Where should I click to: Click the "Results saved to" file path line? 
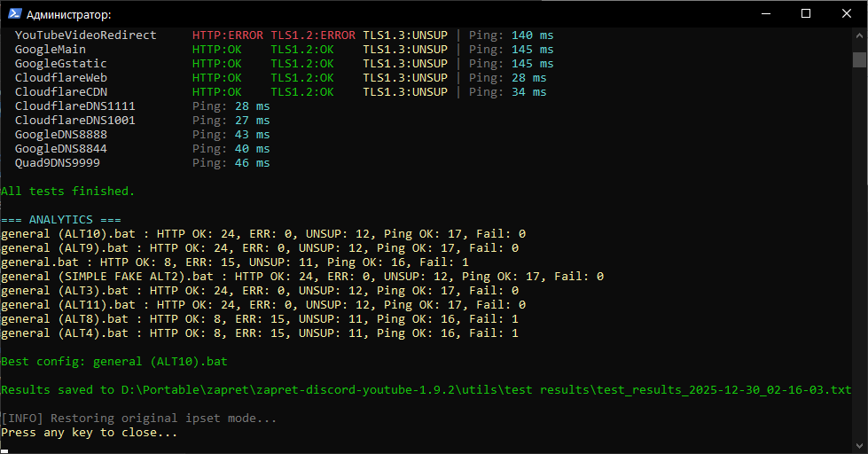[426, 390]
